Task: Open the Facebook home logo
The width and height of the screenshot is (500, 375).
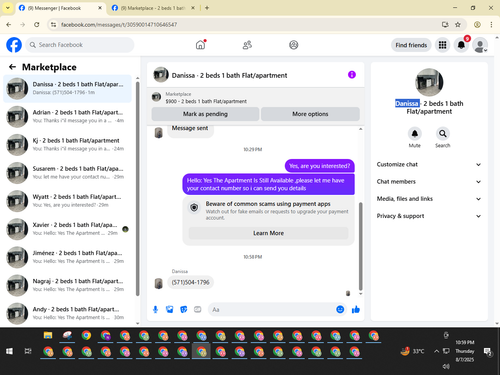Action: [x=14, y=45]
